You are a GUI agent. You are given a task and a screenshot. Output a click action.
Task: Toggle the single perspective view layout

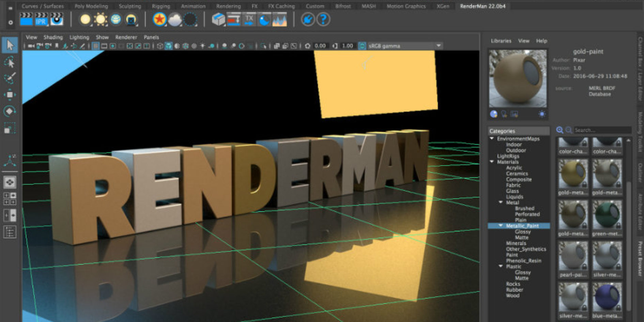(10, 182)
